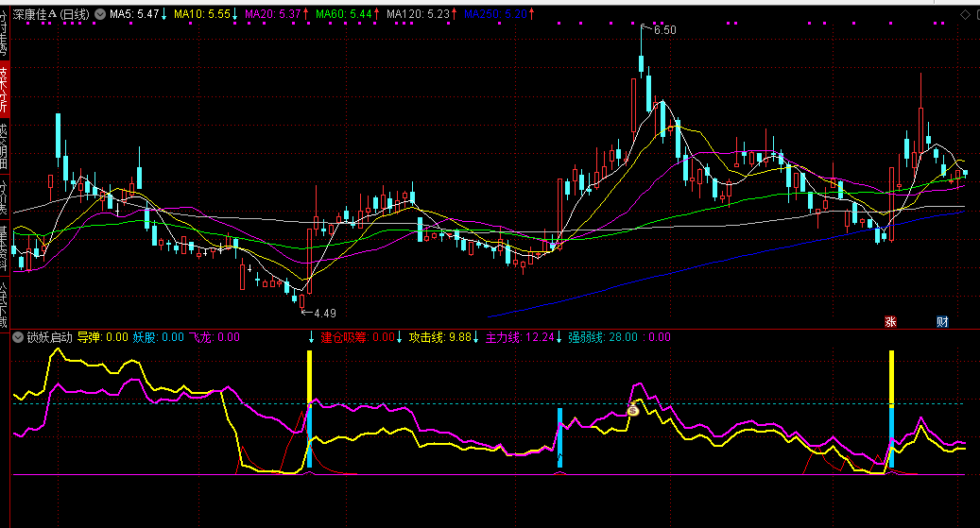Select the green MA60 label

(344, 15)
